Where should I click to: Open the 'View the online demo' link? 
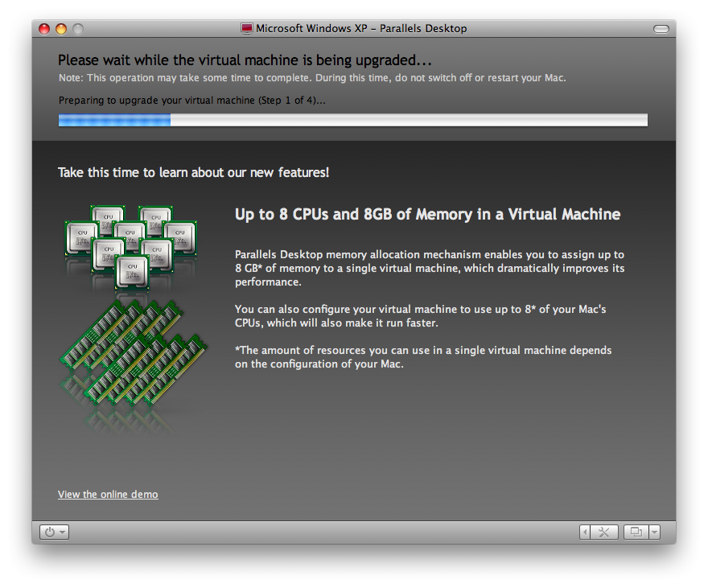click(x=108, y=494)
